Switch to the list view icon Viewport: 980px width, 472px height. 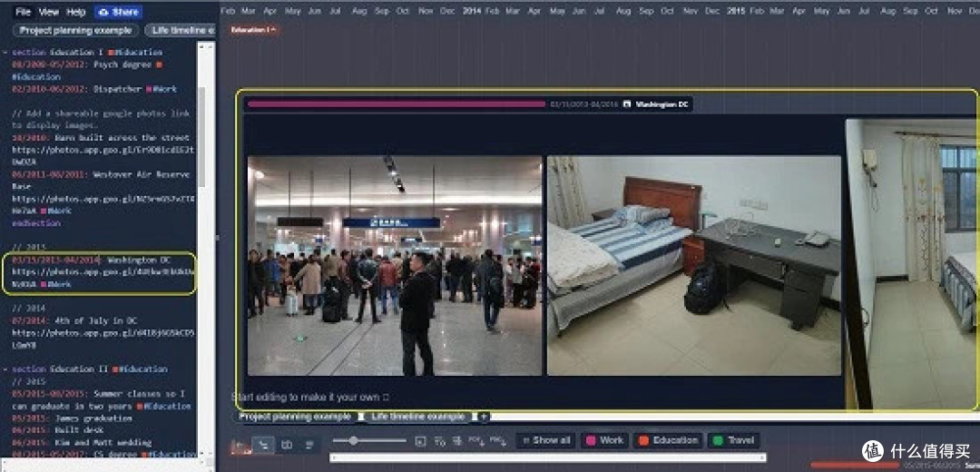(x=309, y=445)
